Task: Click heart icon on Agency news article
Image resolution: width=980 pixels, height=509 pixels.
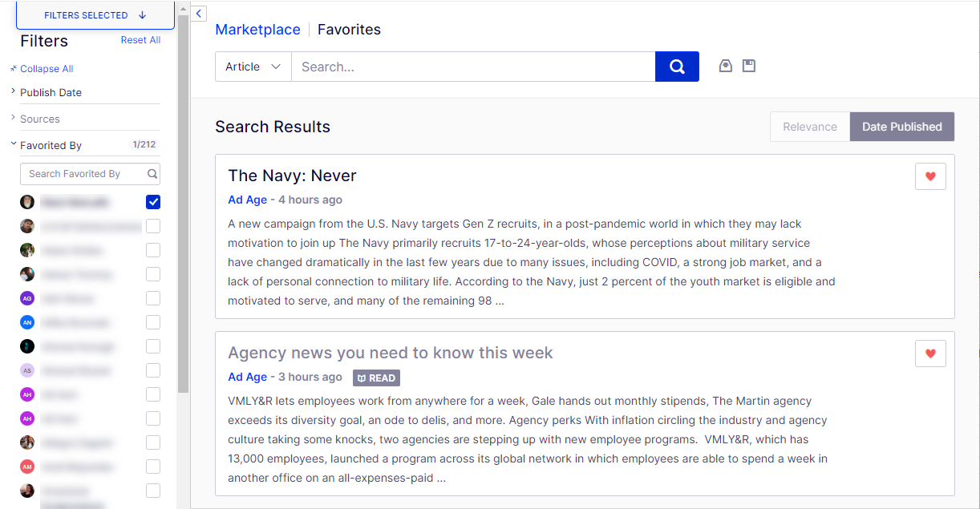Action: [x=930, y=353]
